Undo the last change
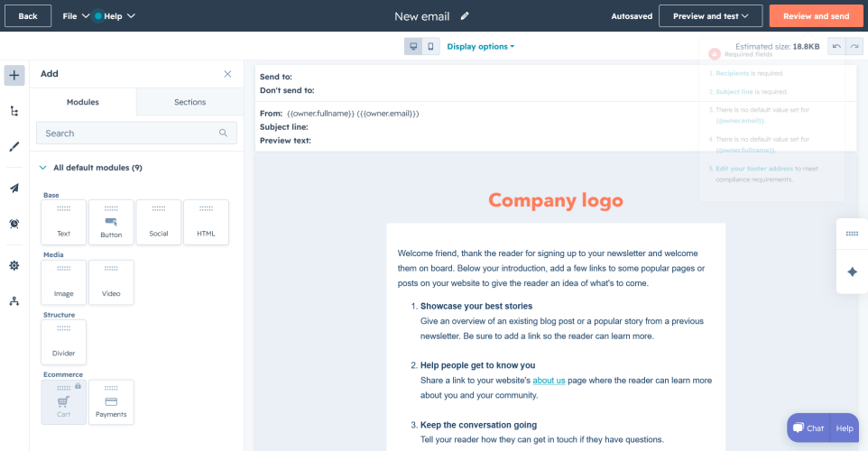The height and width of the screenshot is (451, 868). (x=836, y=47)
